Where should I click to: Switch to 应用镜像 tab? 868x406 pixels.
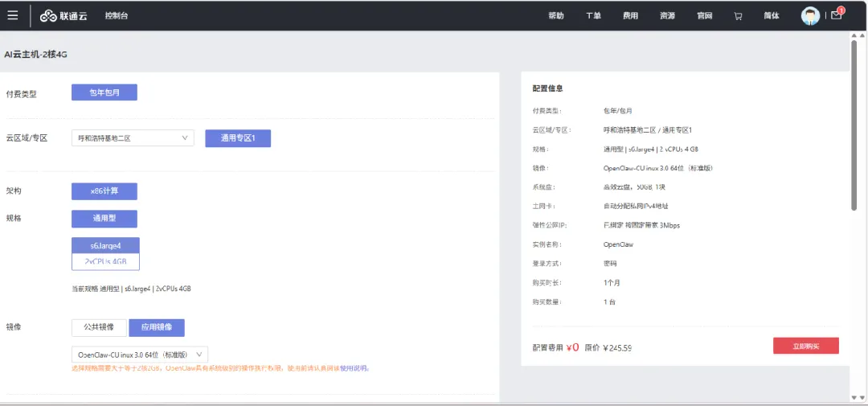(x=157, y=327)
